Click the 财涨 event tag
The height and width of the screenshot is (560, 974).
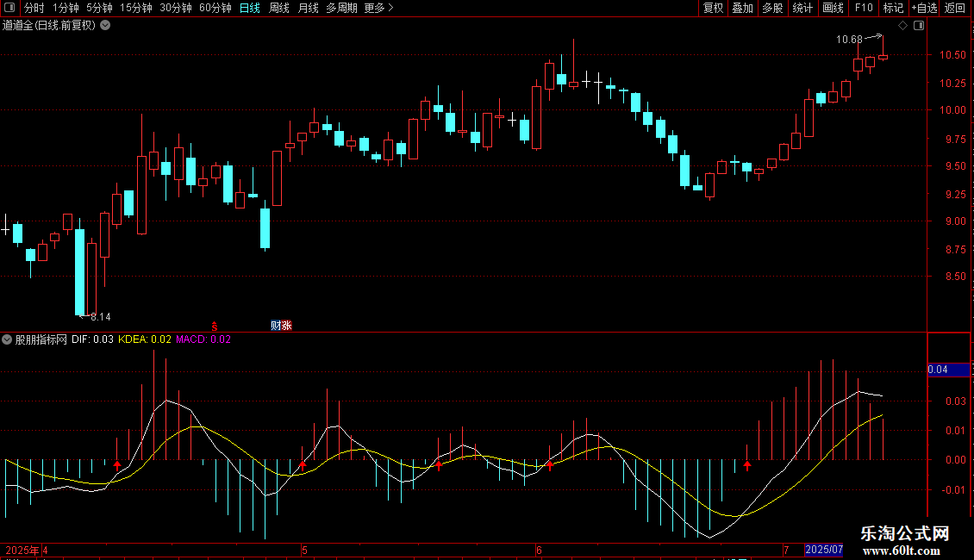281,326
